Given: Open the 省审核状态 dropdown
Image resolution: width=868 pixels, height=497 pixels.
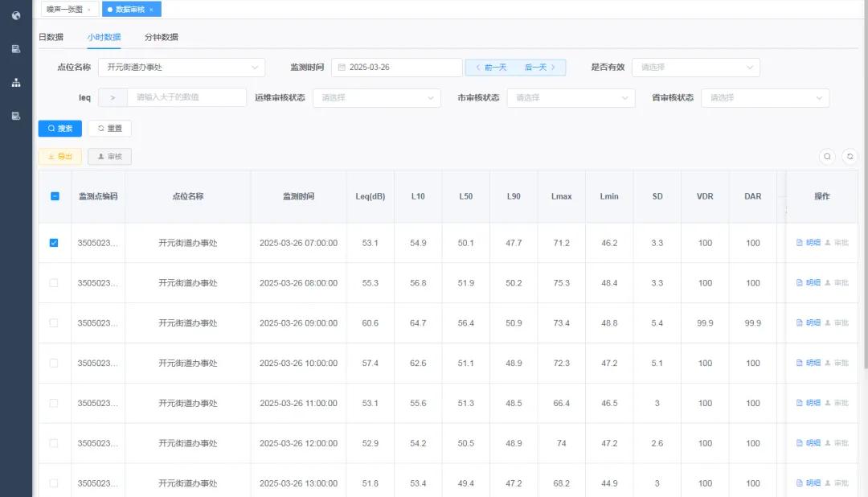Looking at the screenshot, I should (765, 97).
